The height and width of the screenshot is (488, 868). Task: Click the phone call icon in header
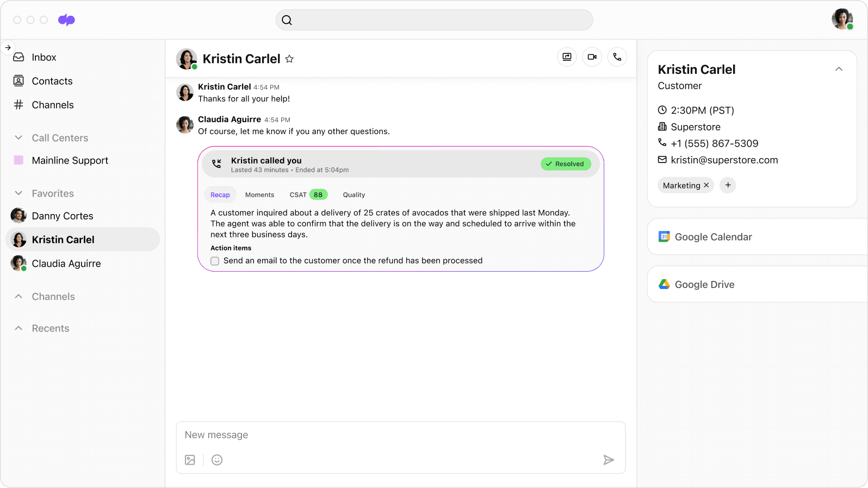tap(617, 57)
